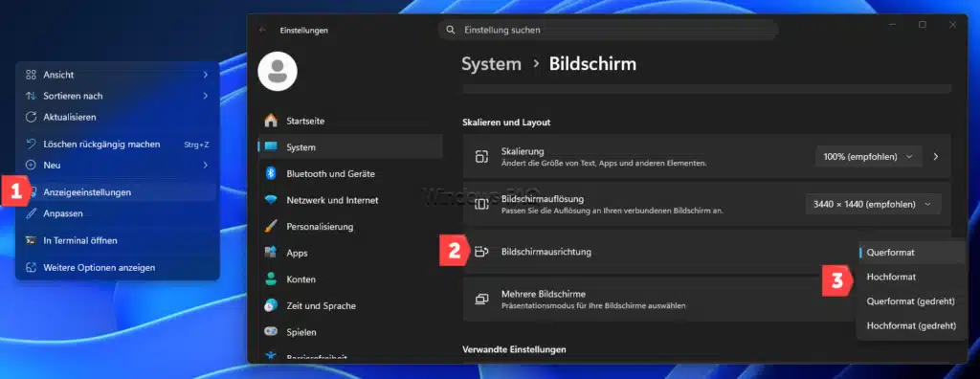980x379 pixels.
Task: Click the System breadcrumb link
Action: 491,64
